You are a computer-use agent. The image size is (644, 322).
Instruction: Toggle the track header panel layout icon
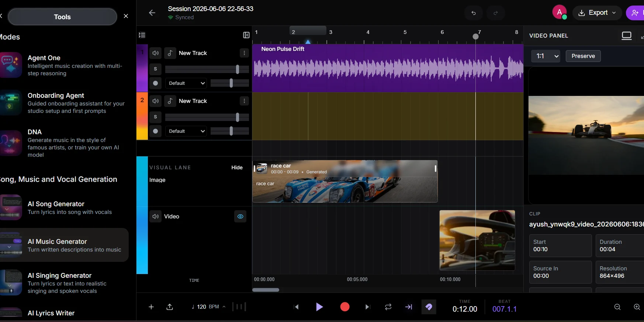tap(246, 35)
